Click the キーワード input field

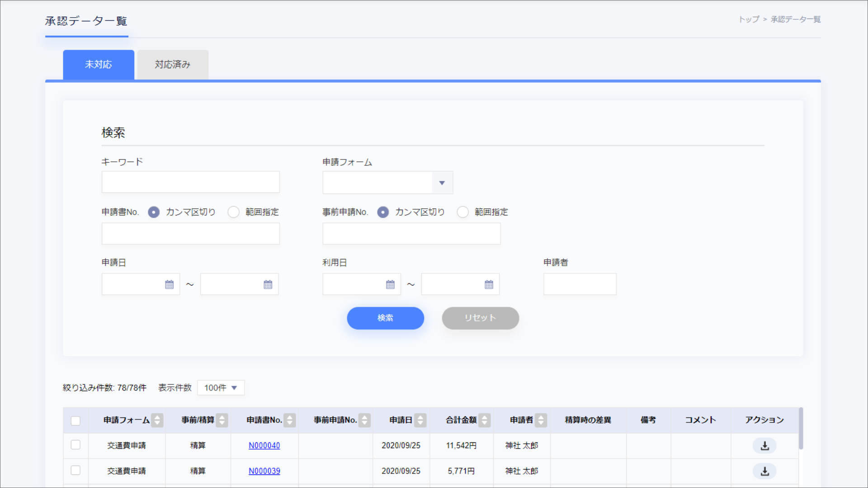190,182
